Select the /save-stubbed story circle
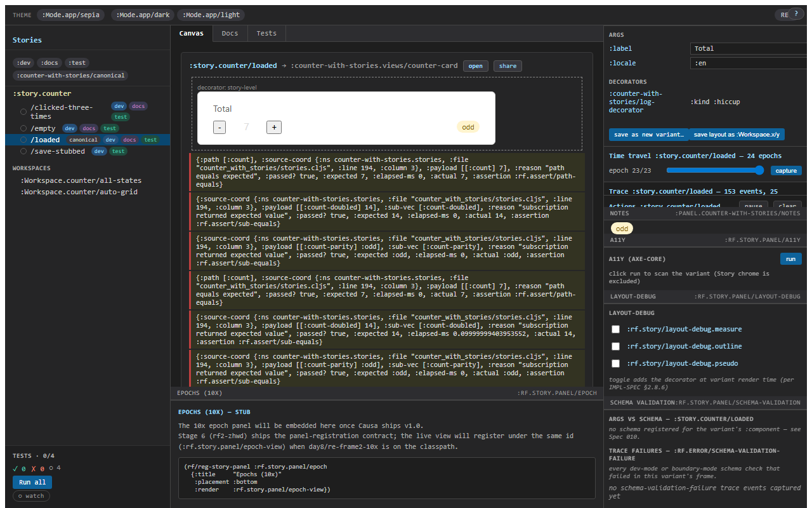The image size is (812, 508). coord(23,151)
